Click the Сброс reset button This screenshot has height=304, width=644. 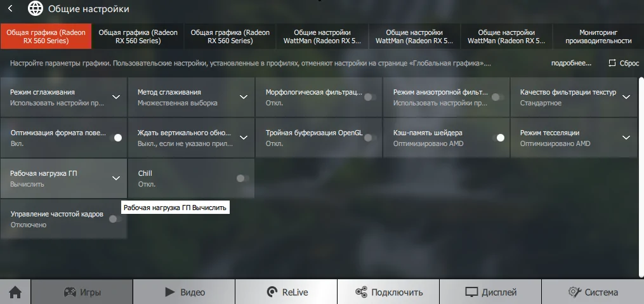pyautogui.click(x=624, y=63)
